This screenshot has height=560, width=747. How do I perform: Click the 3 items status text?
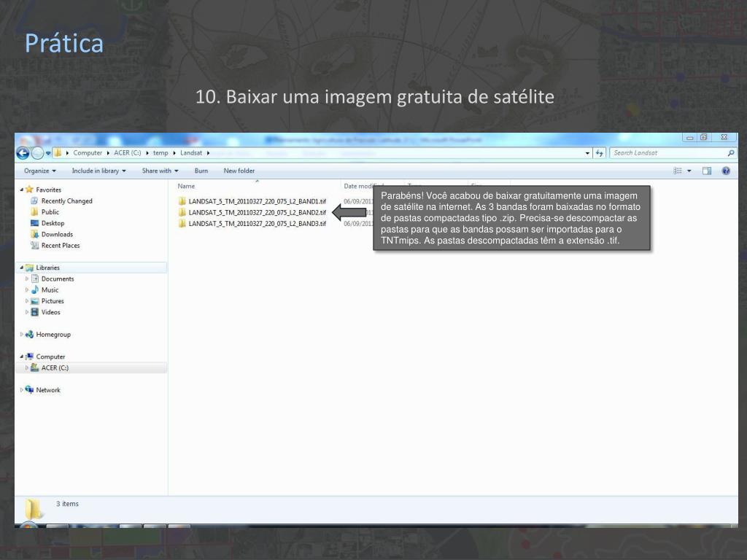click(x=67, y=504)
